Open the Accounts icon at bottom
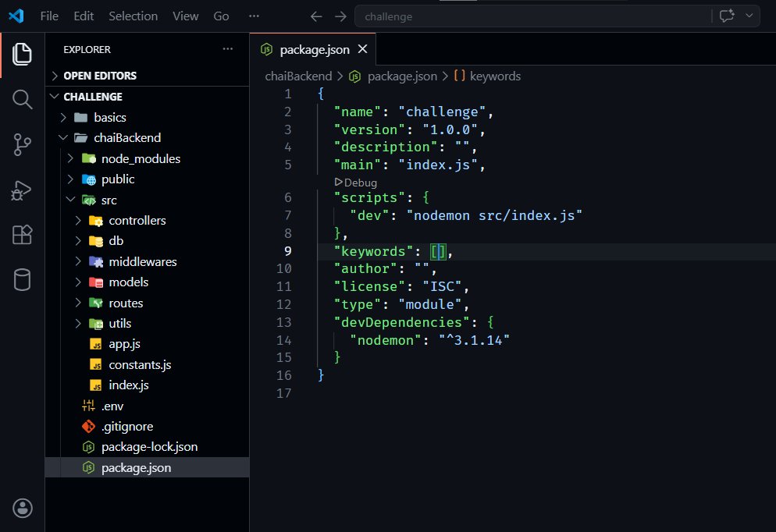776x532 pixels. tap(23, 509)
